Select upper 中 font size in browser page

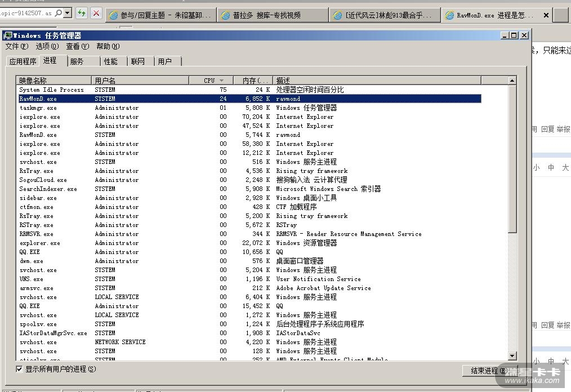coord(551,167)
